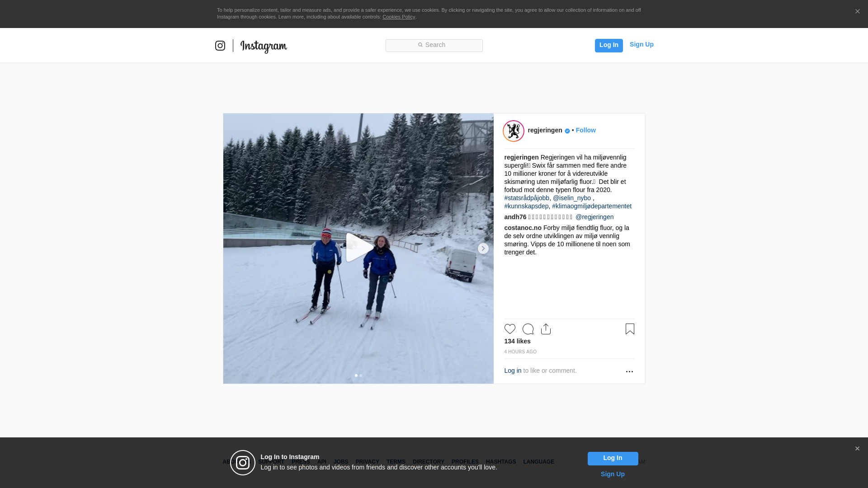Open the more options ellipsis menu

pyautogui.click(x=629, y=371)
